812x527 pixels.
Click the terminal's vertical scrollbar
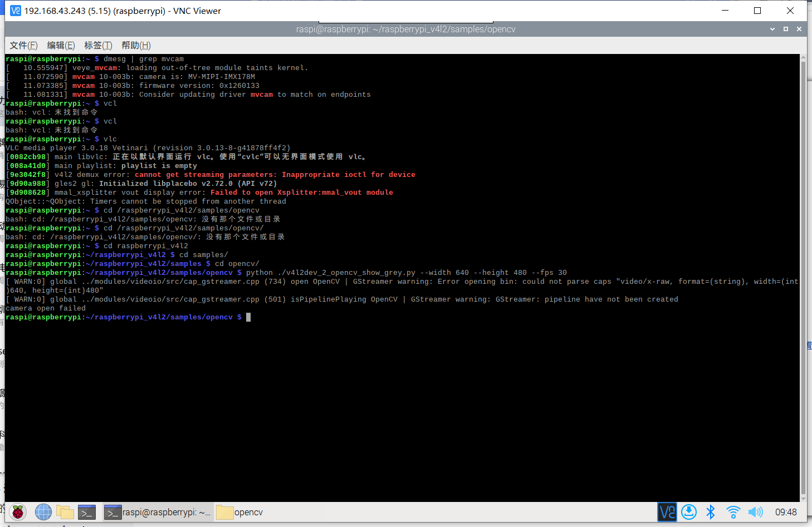pos(803,278)
